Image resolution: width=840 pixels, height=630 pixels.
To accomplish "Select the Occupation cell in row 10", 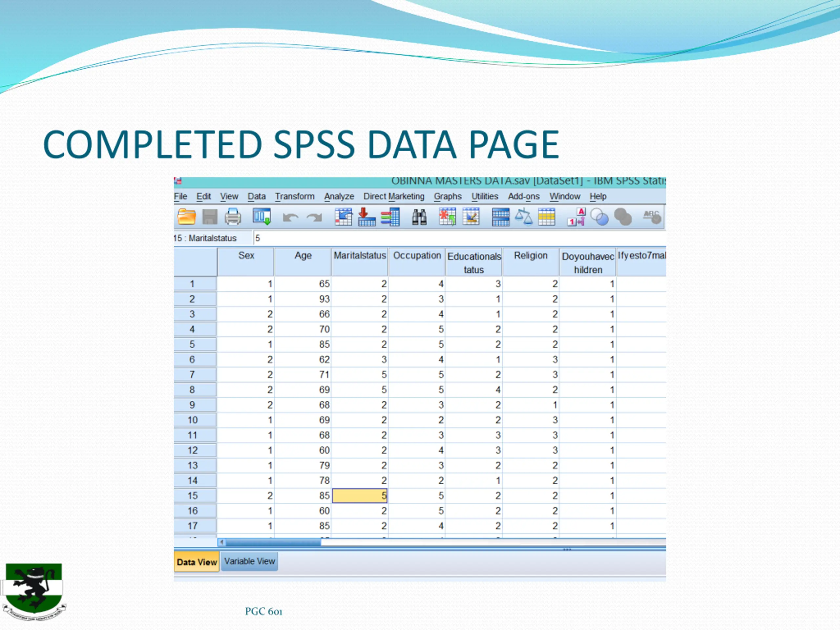I will tap(417, 420).
